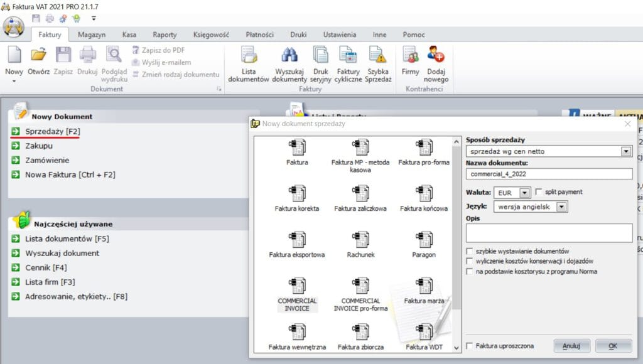
Task: Check the Faktura uproszczona option
Action: pyautogui.click(x=470, y=346)
